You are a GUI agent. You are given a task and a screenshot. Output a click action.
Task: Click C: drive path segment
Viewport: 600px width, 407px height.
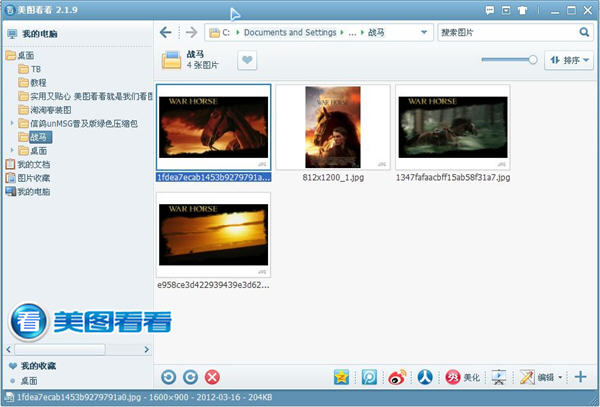click(x=226, y=33)
